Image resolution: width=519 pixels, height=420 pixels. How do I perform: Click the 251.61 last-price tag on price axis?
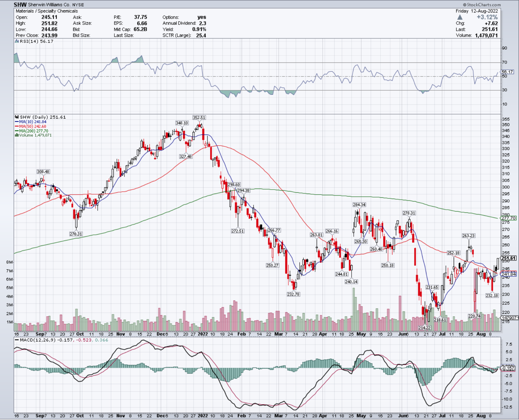(x=509, y=258)
